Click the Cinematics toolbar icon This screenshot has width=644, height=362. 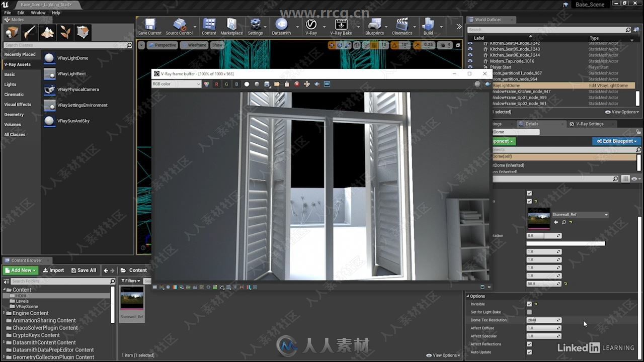[x=402, y=27]
